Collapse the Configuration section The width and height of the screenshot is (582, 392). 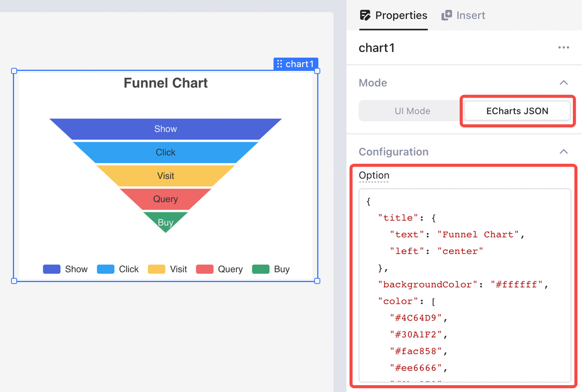563,152
